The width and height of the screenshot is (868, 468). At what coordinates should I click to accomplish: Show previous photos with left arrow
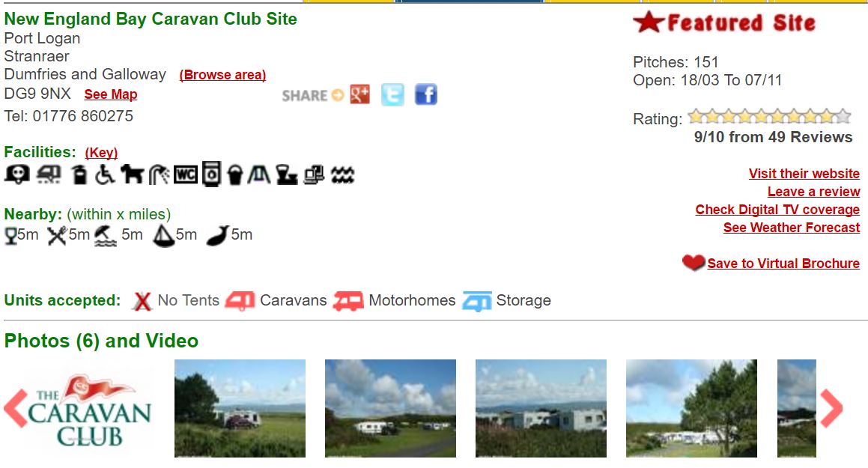(16, 408)
